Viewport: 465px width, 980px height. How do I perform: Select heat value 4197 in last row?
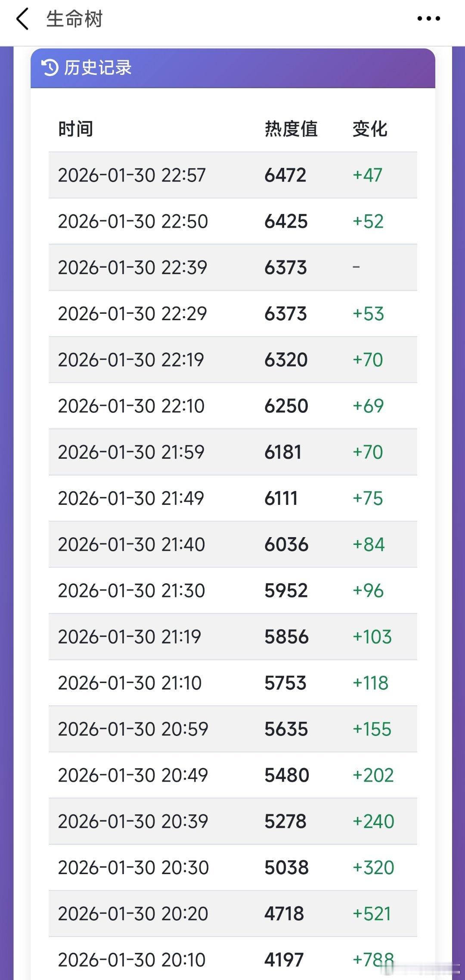pyautogui.click(x=284, y=960)
